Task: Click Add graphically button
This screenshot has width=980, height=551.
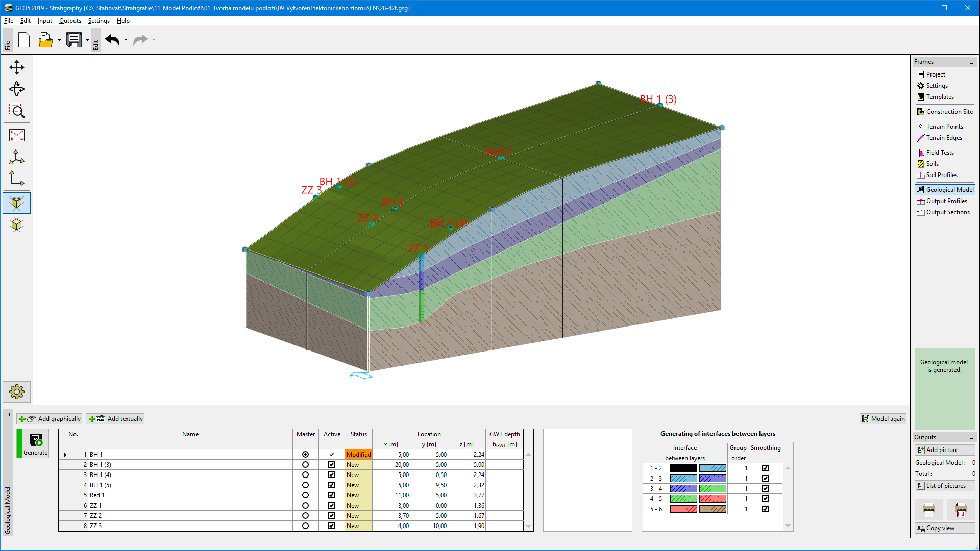Action: coord(49,419)
